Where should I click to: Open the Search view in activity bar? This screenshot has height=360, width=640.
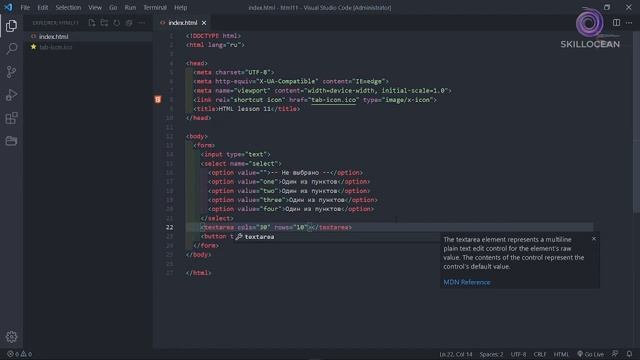(x=11, y=49)
